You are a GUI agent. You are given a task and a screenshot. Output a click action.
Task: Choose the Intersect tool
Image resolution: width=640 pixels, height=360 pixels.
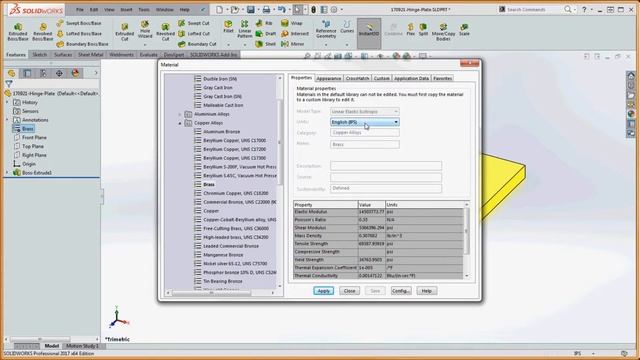tap(295, 33)
